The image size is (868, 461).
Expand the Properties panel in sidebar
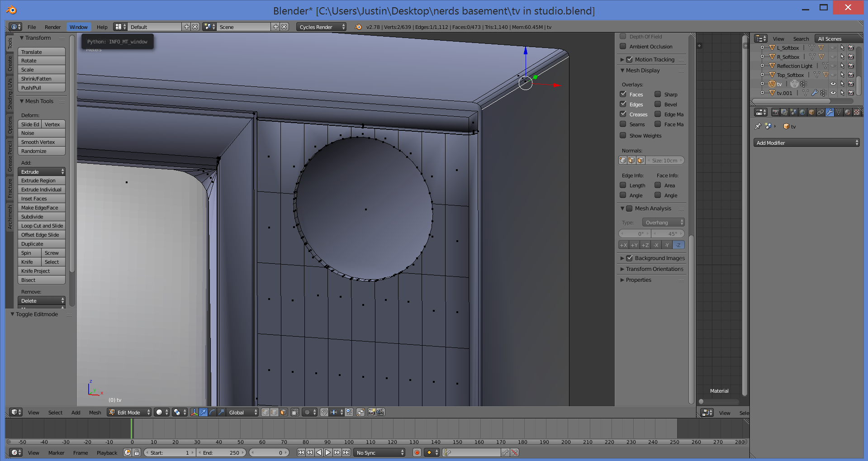point(622,280)
